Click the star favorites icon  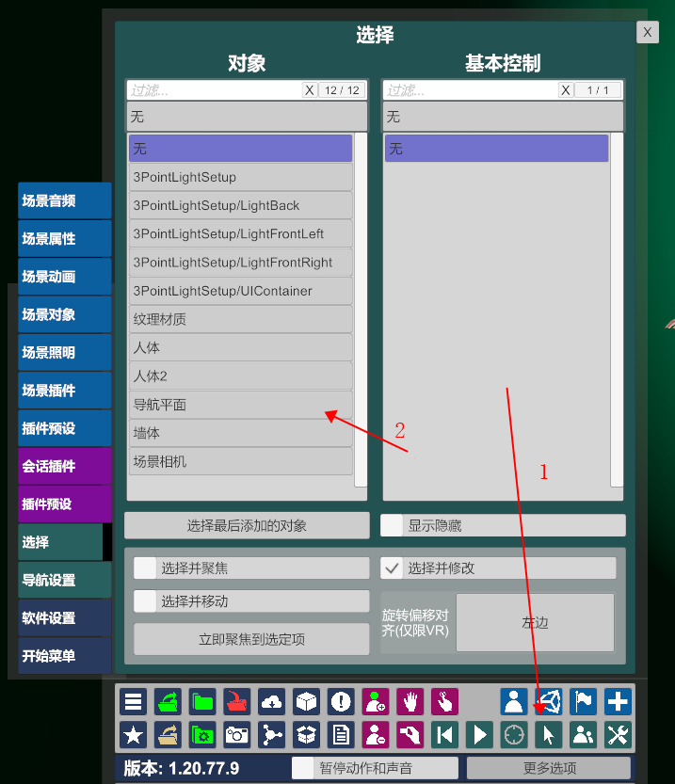[x=133, y=735]
